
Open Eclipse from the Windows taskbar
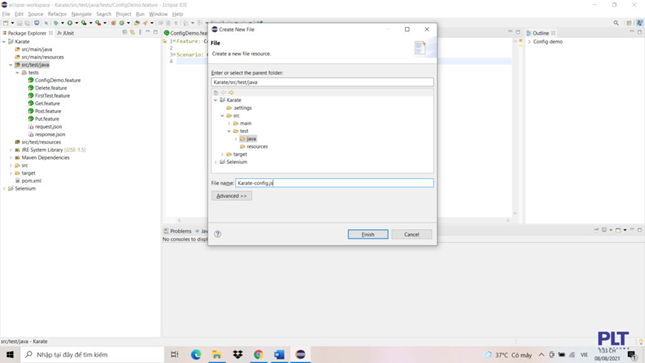point(300,354)
